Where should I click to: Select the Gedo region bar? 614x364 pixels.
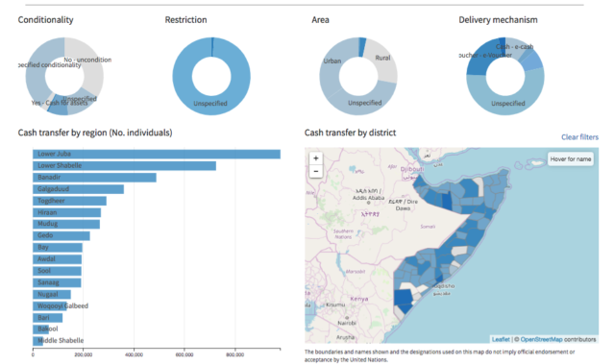61,235
